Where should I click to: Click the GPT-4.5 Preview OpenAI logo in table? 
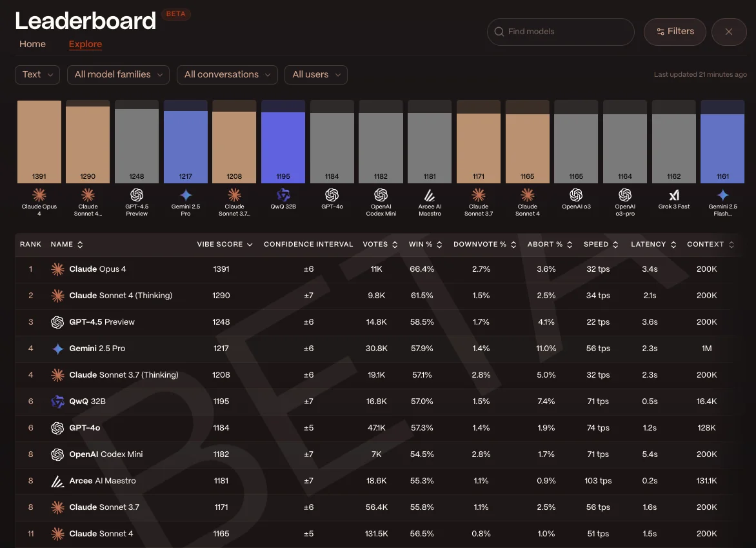[x=57, y=321]
